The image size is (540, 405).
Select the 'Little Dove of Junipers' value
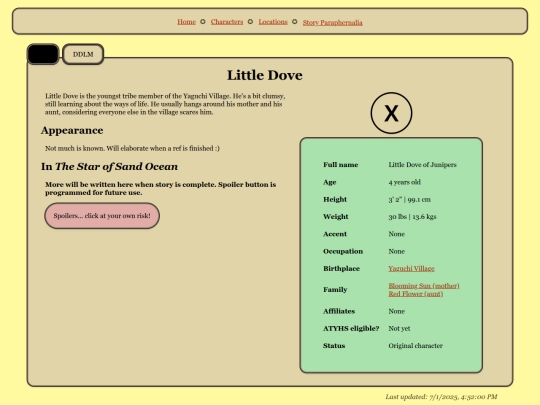coord(422,165)
